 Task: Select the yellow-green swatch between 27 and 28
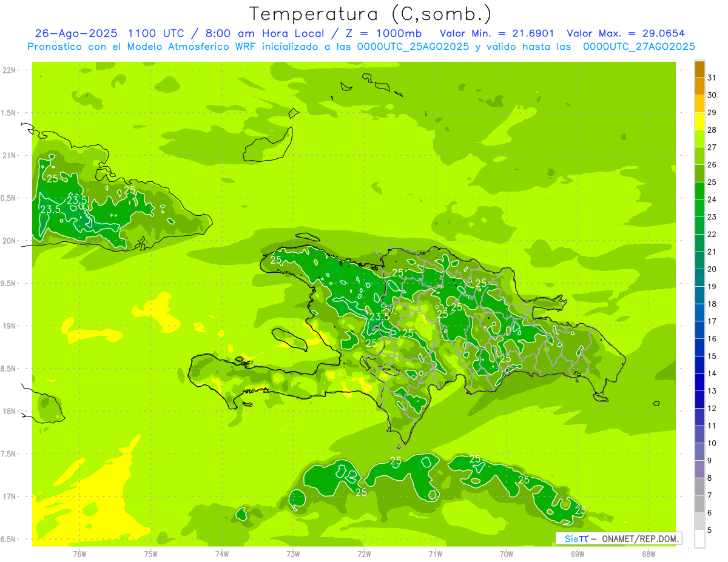[699, 139]
